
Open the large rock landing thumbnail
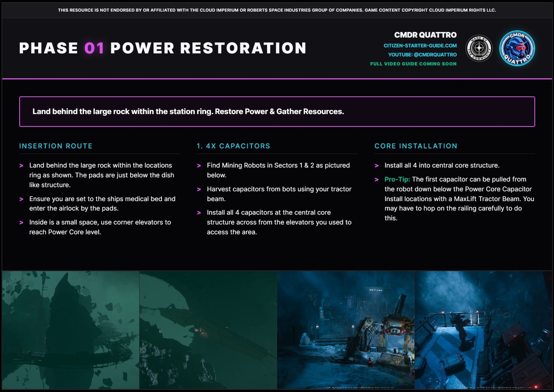pos(71,330)
